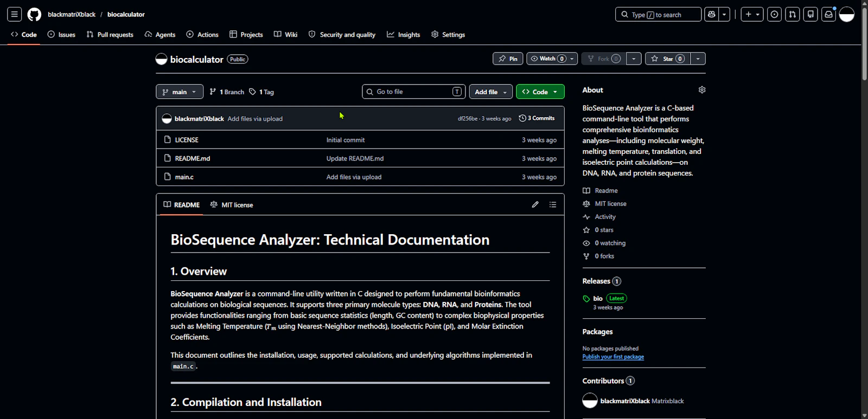The width and height of the screenshot is (868, 419).
Task: Click the Go to file search field
Action: pos(414,92)
